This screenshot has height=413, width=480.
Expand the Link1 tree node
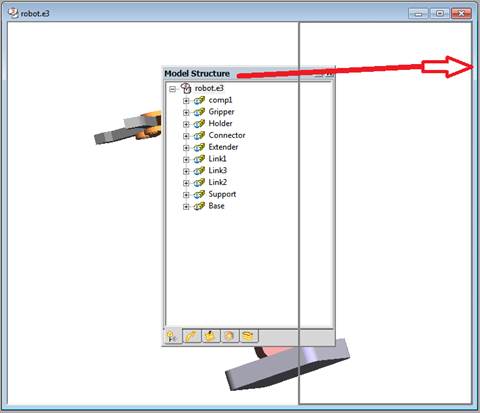[186, 160]
